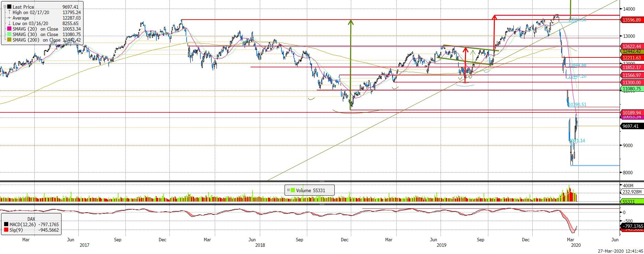Click the SMAVG (20) on Close legend entry
The height and width of the screenshot is (254, 644).
coord(35,29)
